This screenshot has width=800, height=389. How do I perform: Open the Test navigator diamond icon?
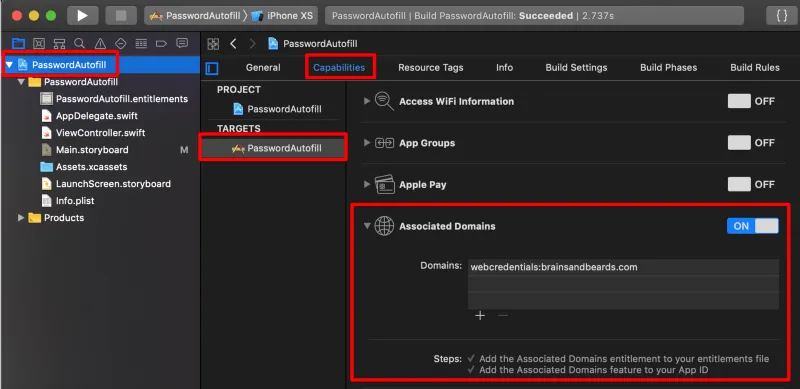click(120, 43)
